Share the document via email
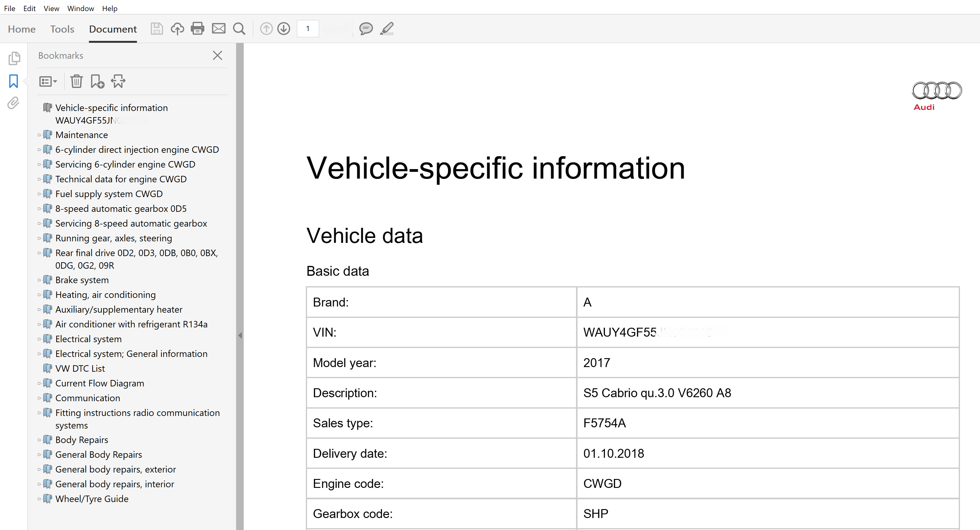This screenshot has height=530, width=980. pos(219,29)
